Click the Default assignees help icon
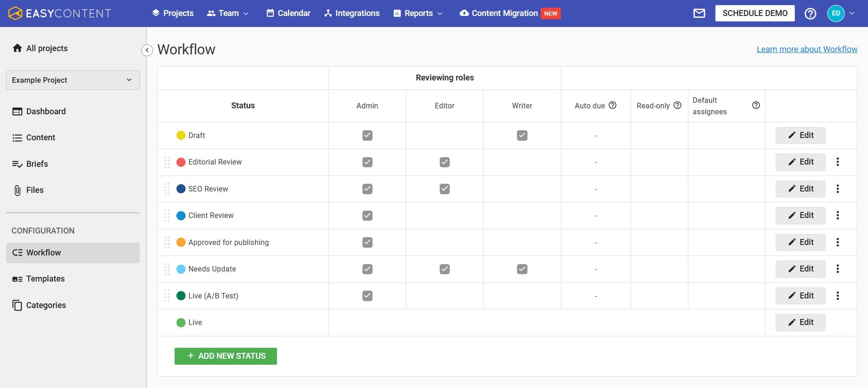 point(756,105)
